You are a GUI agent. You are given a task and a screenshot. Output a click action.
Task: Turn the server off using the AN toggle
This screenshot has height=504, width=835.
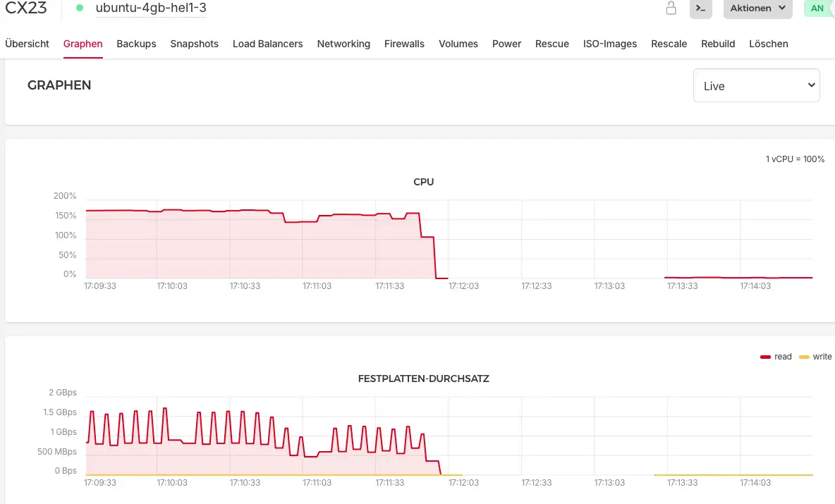tap(818, 8)
